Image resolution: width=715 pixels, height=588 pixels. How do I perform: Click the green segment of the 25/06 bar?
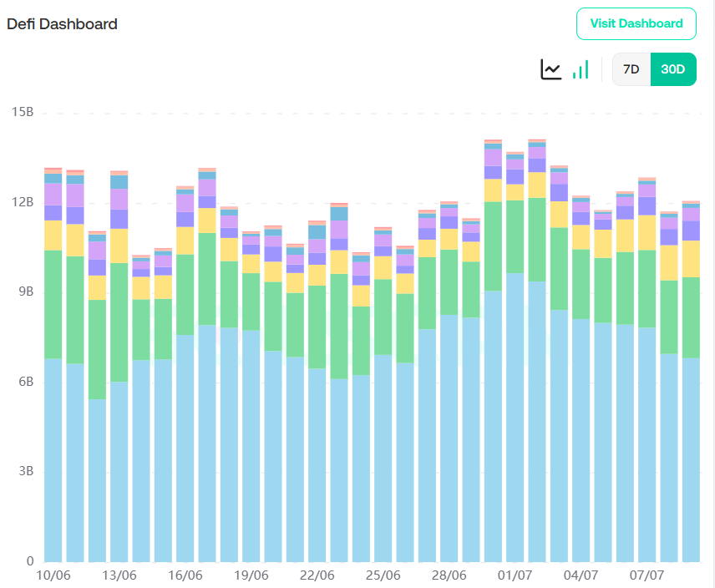coord(383,316)
